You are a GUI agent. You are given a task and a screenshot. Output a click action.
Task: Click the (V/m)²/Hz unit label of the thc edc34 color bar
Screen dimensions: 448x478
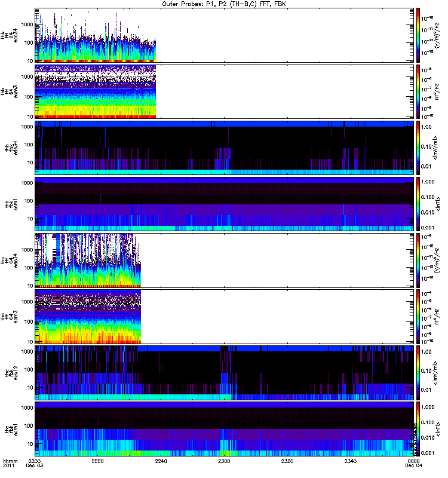(437, 260)
